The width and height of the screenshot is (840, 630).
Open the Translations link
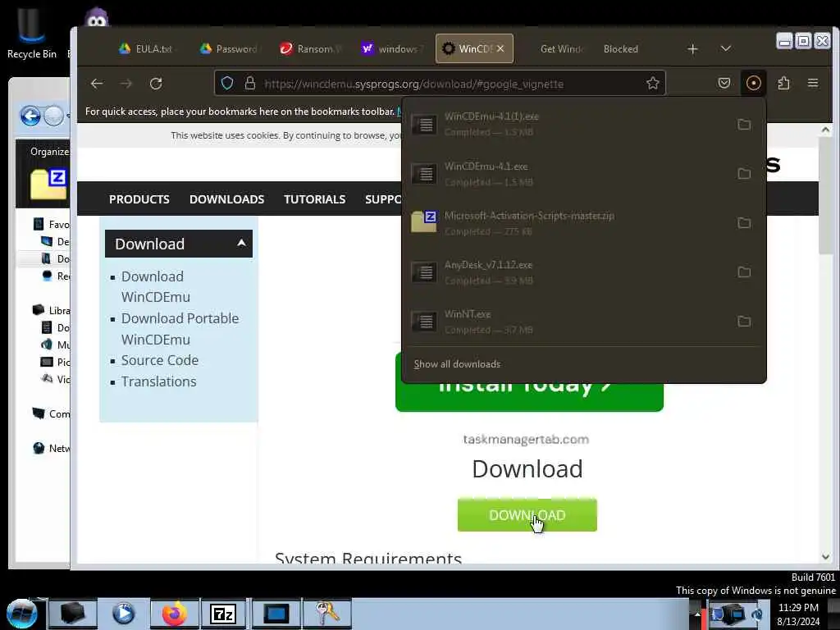coord(158,381)
